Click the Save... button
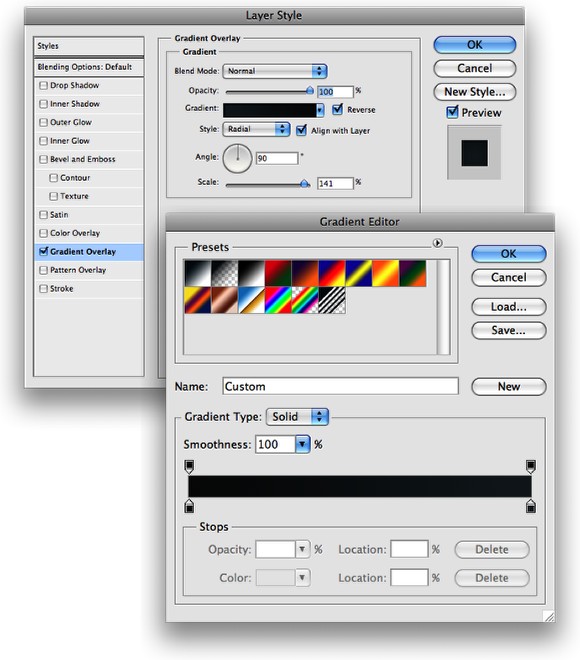Screen dimensions: 580x660 [509, 330]
